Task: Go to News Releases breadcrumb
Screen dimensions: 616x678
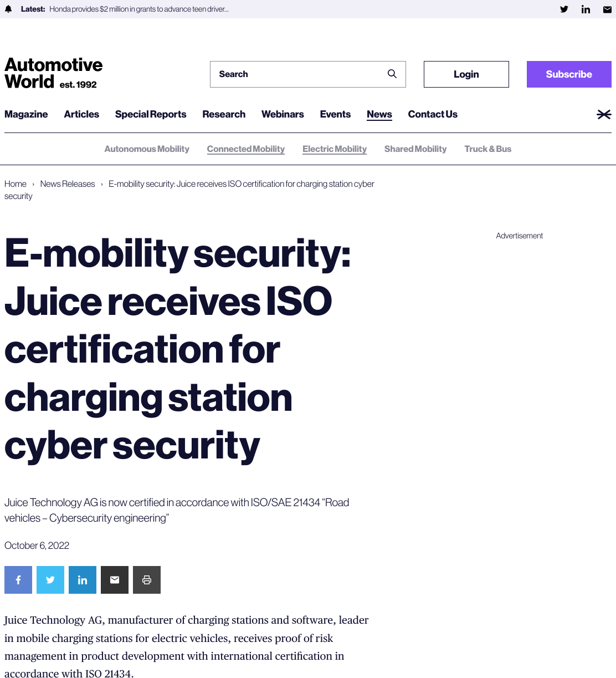Action: point(68,184)
